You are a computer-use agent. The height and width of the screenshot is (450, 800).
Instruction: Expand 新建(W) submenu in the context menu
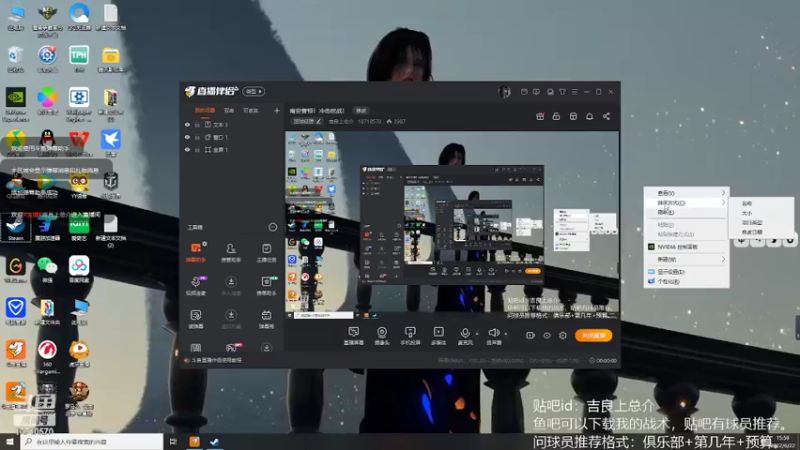click(x=686, y=260)
